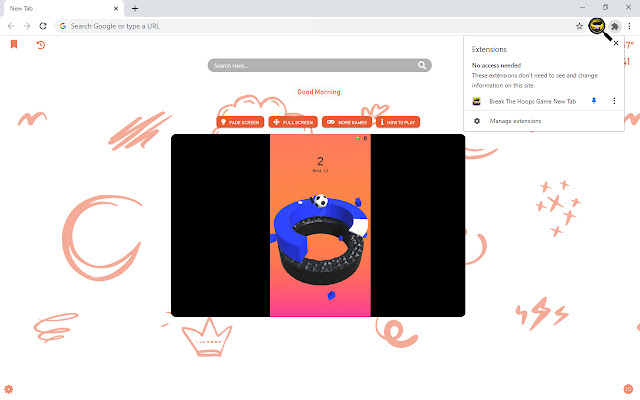The height and width of the screenshot is (400, 640).
Task: Open the Chrome three-dot menu
Action: 629,26
